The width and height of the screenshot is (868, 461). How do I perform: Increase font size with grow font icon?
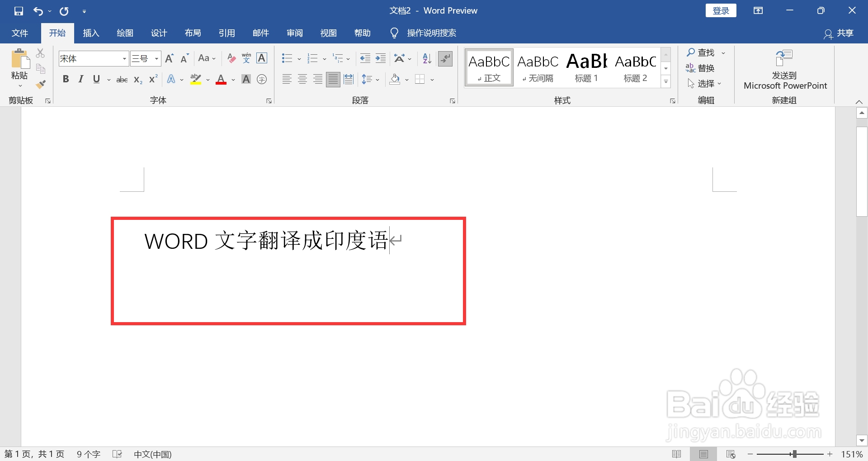coord(170,58)
